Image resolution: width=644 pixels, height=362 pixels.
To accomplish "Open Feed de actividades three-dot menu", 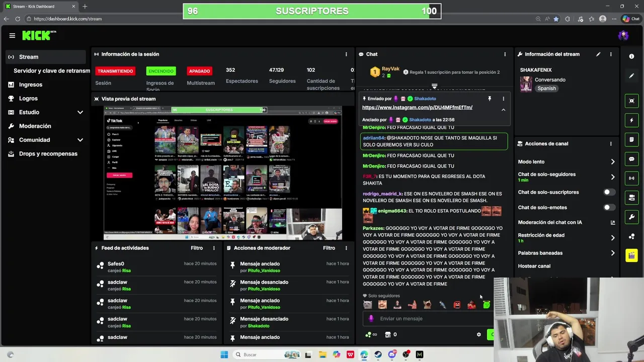I will pyautogui.click(x=214, y=248).
